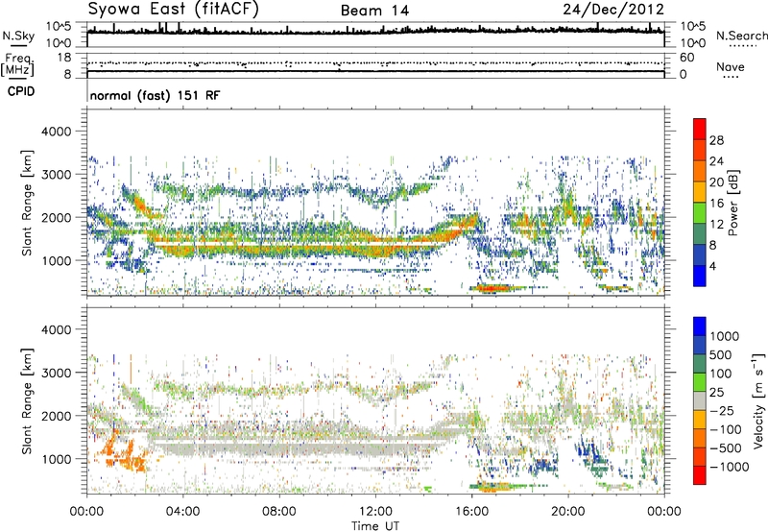
Task: Click the strong red echo near 17:00 at lowest range
Action: [492, 288]
